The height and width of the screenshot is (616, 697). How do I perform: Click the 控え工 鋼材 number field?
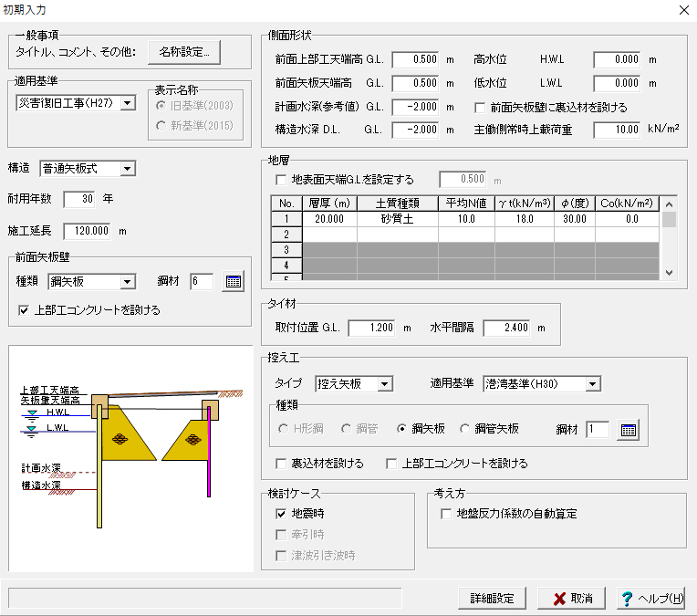tap(598, 430)
